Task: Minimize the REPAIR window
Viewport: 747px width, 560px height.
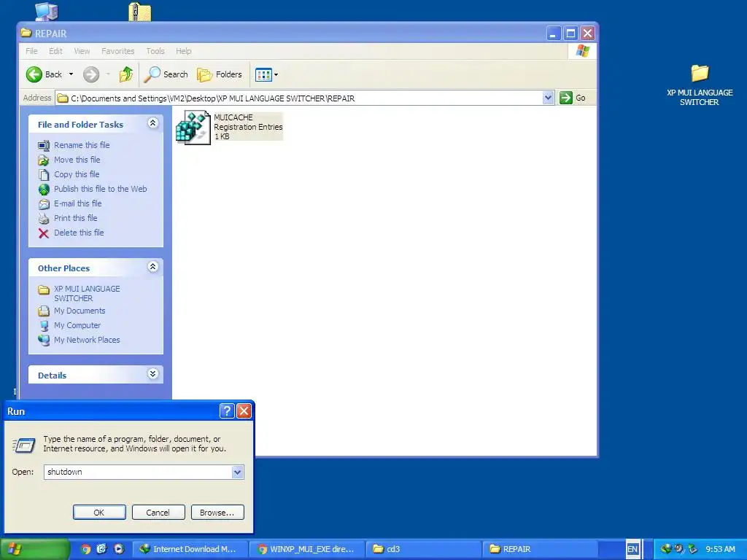Action: (x=553, y=34)
